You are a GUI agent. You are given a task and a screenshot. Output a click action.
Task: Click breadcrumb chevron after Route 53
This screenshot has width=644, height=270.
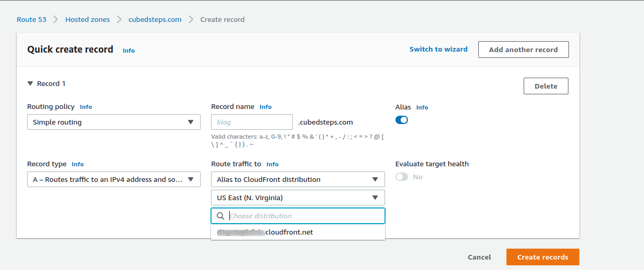point(56,20)
